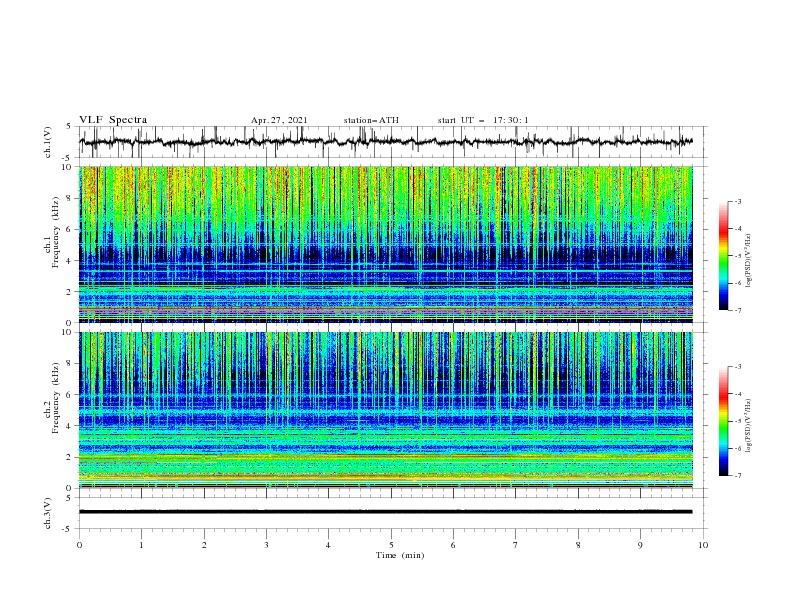Click the "5" tick on the ch.3(V) axis

[x=69, y=498]
